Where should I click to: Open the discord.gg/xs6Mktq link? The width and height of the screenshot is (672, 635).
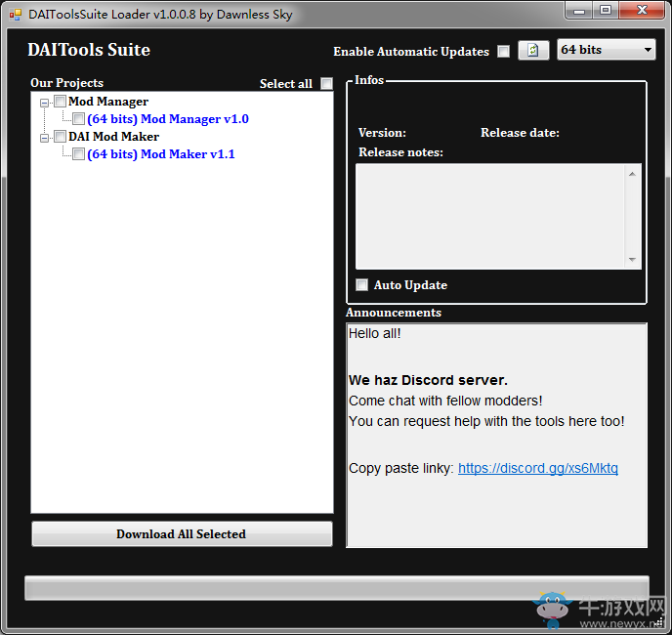(x=538, y=468)
